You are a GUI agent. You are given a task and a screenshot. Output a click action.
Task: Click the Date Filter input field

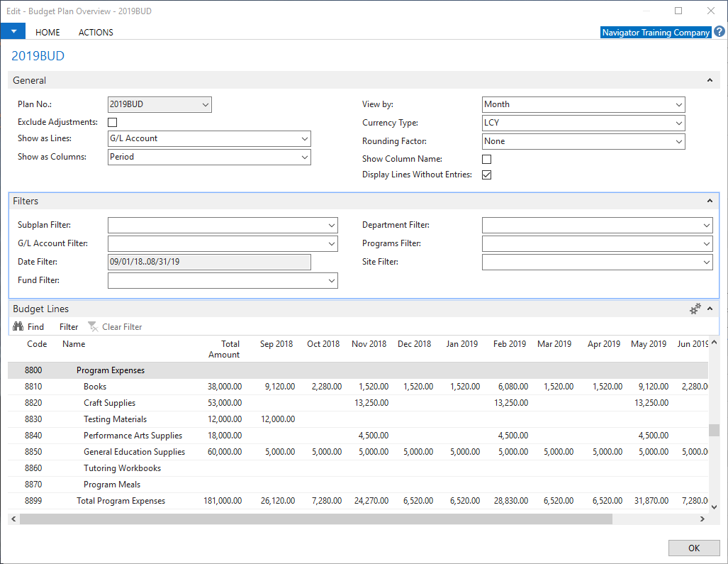point(209,262)
